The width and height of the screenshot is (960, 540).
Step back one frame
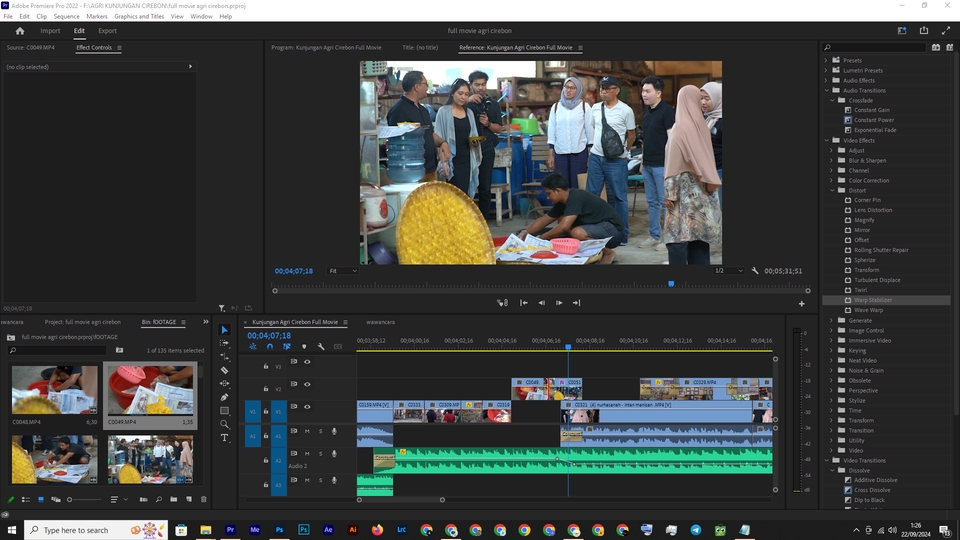point(541,302)
